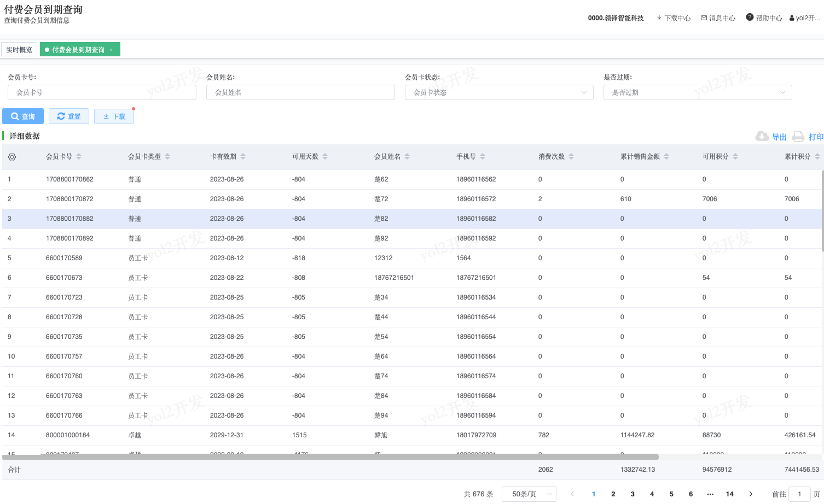Sort by 消费次数 column sort arrows

click(571, 156)
